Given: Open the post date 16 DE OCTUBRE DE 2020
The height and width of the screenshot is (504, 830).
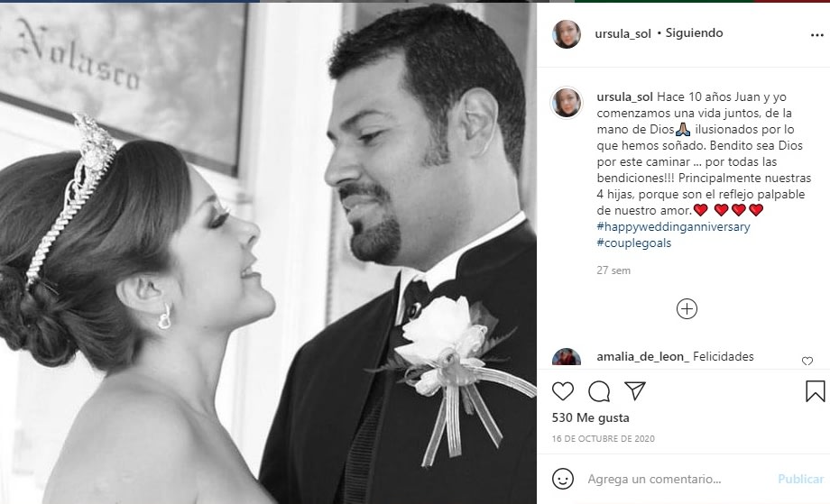Looking at the screenshot, I should click(x=603, y=438).
